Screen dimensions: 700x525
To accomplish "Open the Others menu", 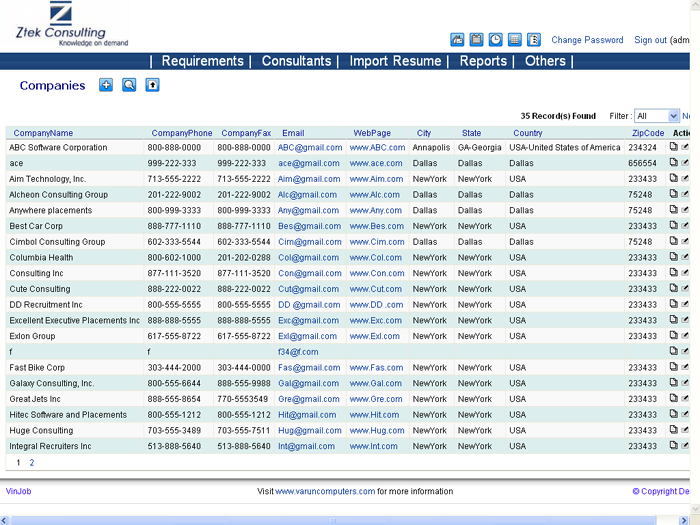I will tap(545, 61).
